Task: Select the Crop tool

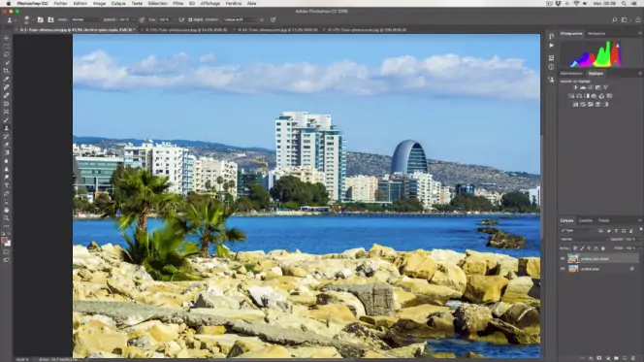Action: pyautogui.click(x=6, y=71)
